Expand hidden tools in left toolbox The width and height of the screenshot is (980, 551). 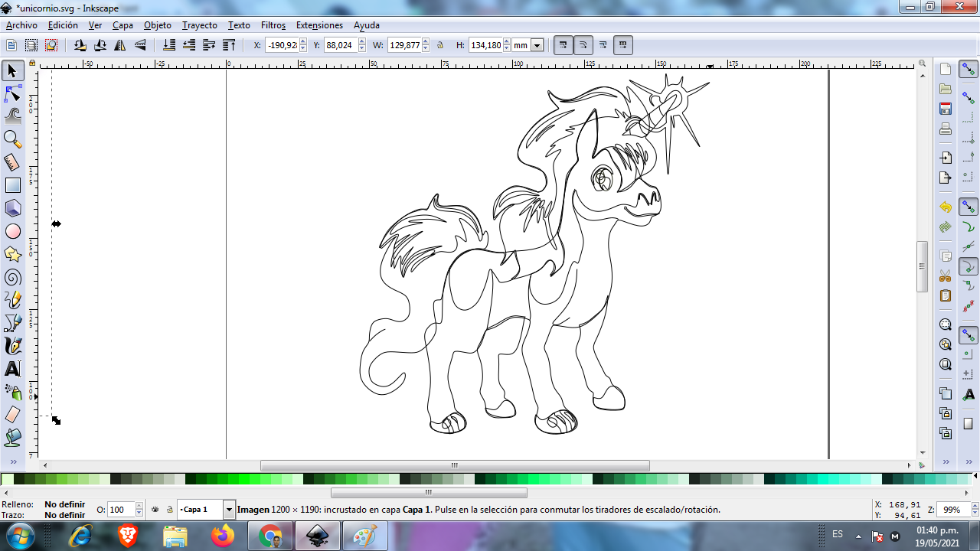click(12, 462)
